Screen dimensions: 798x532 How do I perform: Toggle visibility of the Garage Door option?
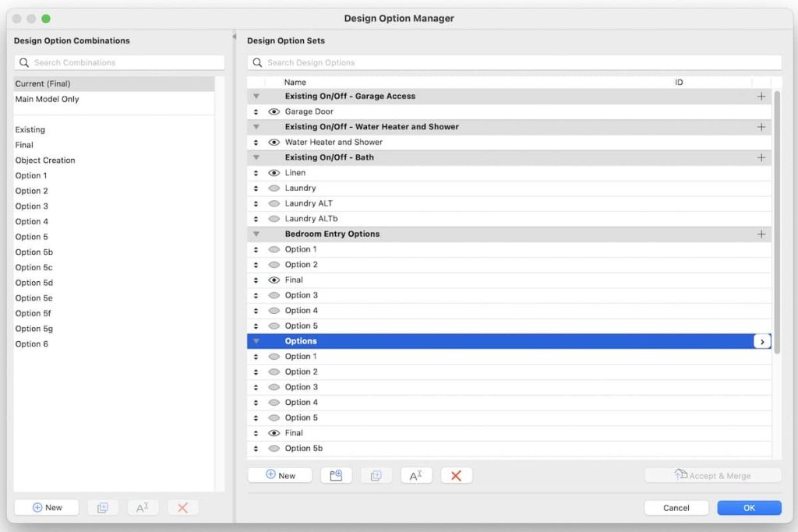274,111
